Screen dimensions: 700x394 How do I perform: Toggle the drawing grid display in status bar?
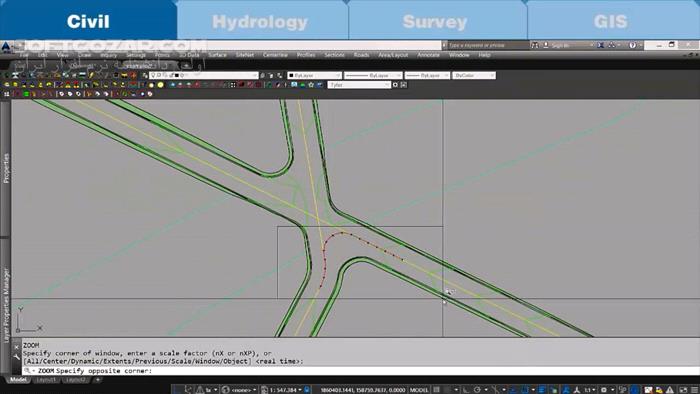[x=437, y=390]
